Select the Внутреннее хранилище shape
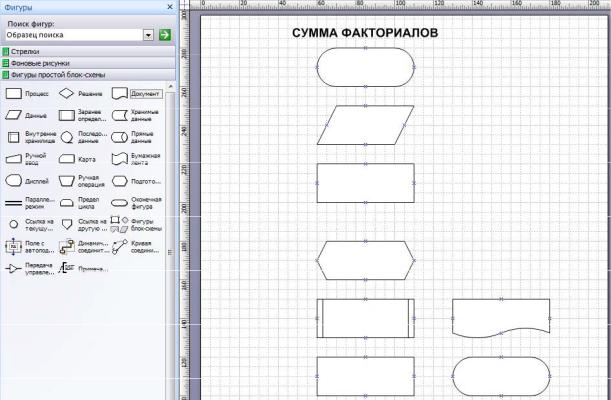 [x=31, y=137]
